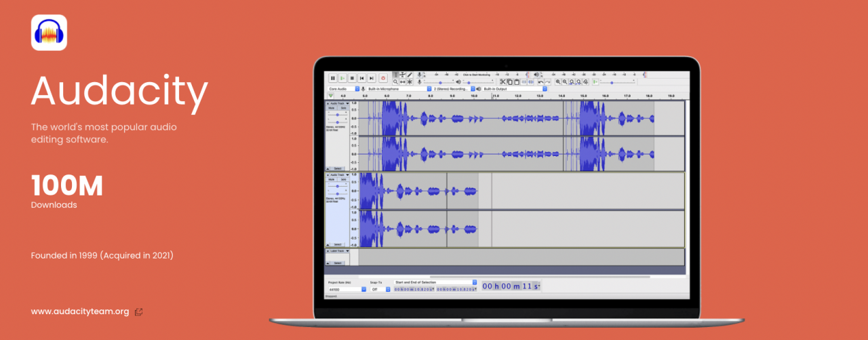The height and width of the screenshot is (340, 868).
Task: Click the Pause playback button
Action: [332, 79]
